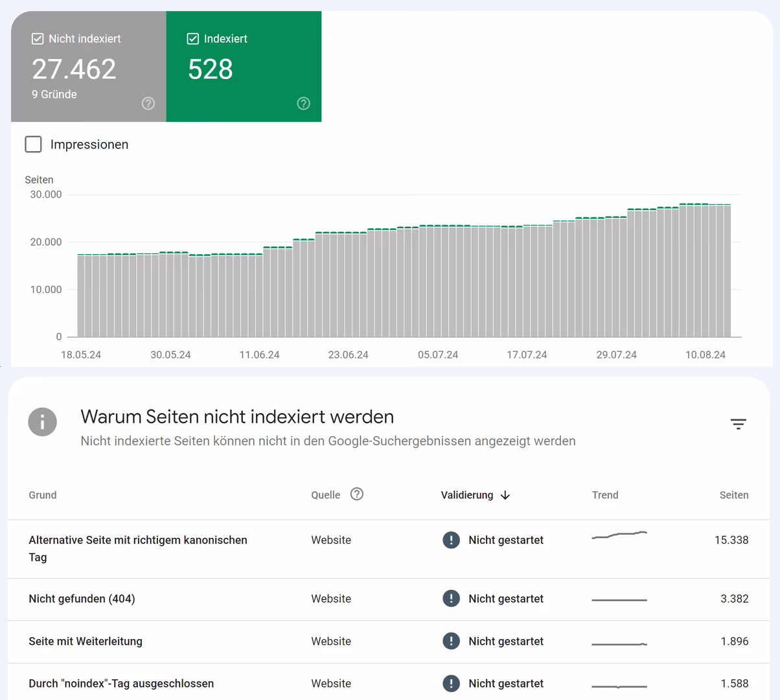Click the info icon beside Warum Seiten heading

tap(43, 422)
